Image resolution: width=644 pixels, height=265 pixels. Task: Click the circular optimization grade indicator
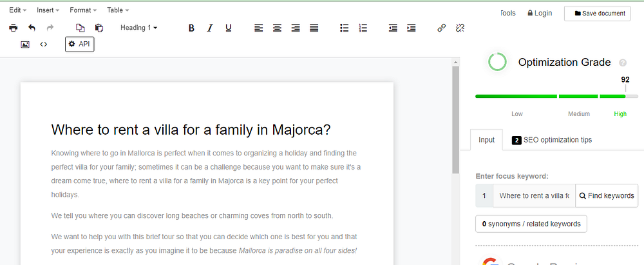[497, 62]
